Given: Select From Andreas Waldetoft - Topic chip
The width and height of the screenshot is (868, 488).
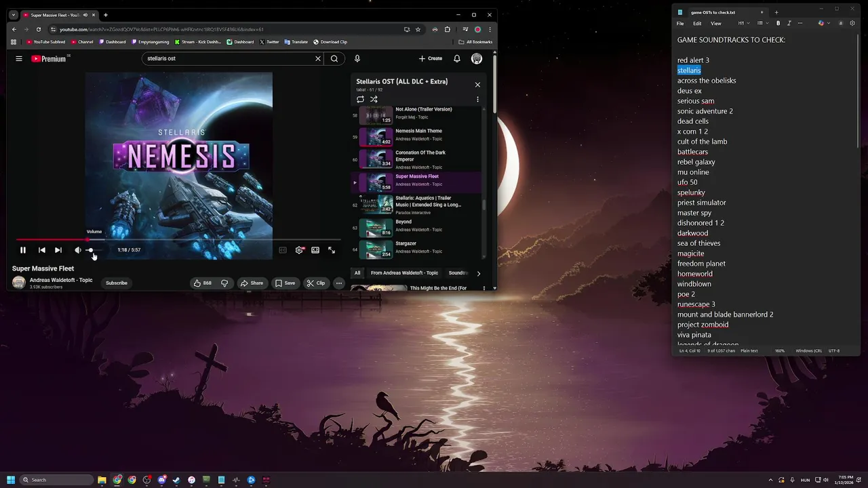Looking at the screenshot, I should coord(404,273).
